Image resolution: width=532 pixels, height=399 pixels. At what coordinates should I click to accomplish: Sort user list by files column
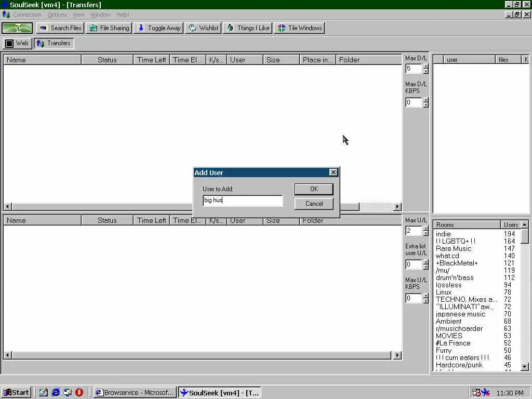pos(508,60)
